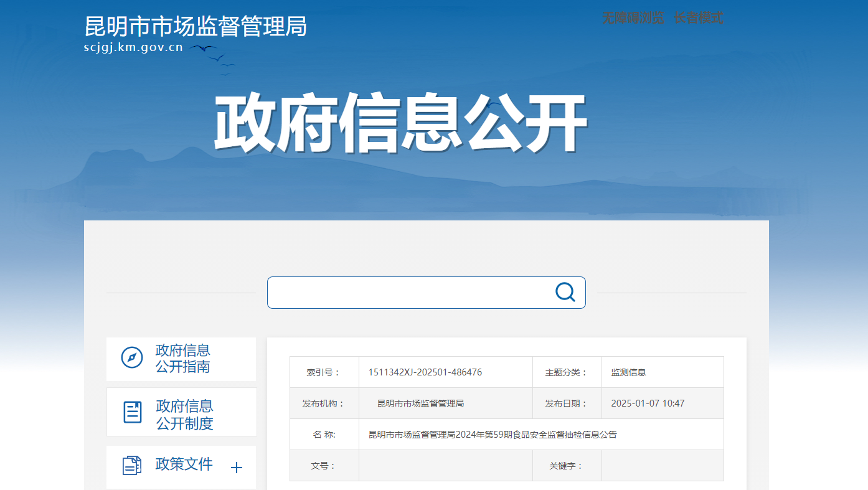Click the scjgj.km.gov.cn address text
The width and height of the screenshot is (868, 490).
[133, 47]
